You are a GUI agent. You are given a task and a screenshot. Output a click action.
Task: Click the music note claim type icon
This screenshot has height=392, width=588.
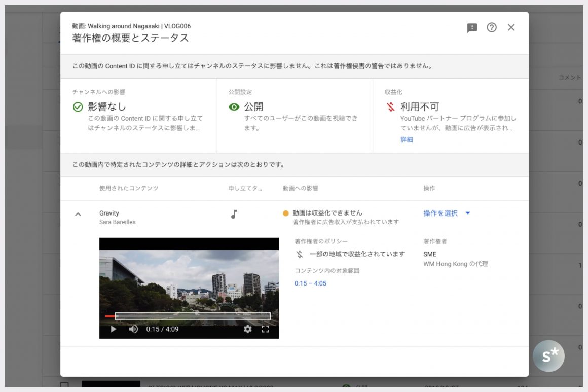[234, 215]
